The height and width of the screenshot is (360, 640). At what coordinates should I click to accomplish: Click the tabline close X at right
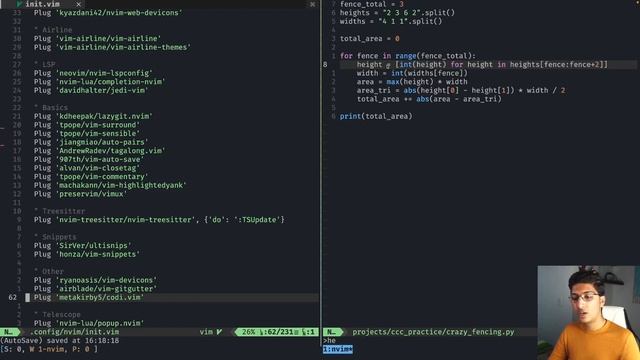click(313, 4)
